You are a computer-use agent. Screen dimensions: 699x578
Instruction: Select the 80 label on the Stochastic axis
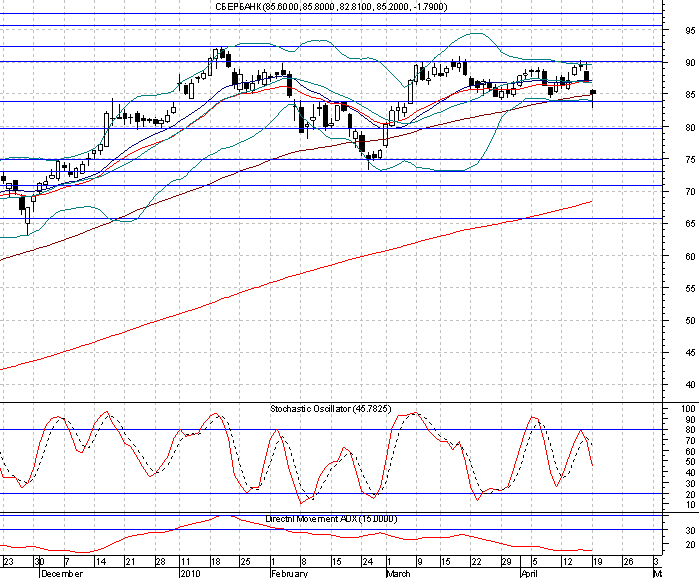click(690, 430)
